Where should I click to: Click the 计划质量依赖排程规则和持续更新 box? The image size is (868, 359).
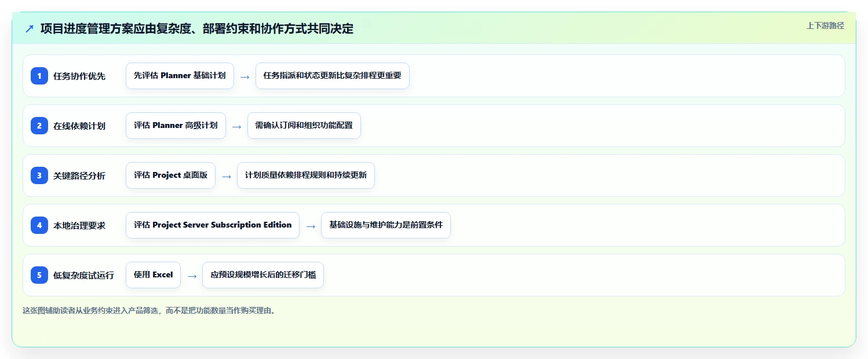click(x=306, y=175)
